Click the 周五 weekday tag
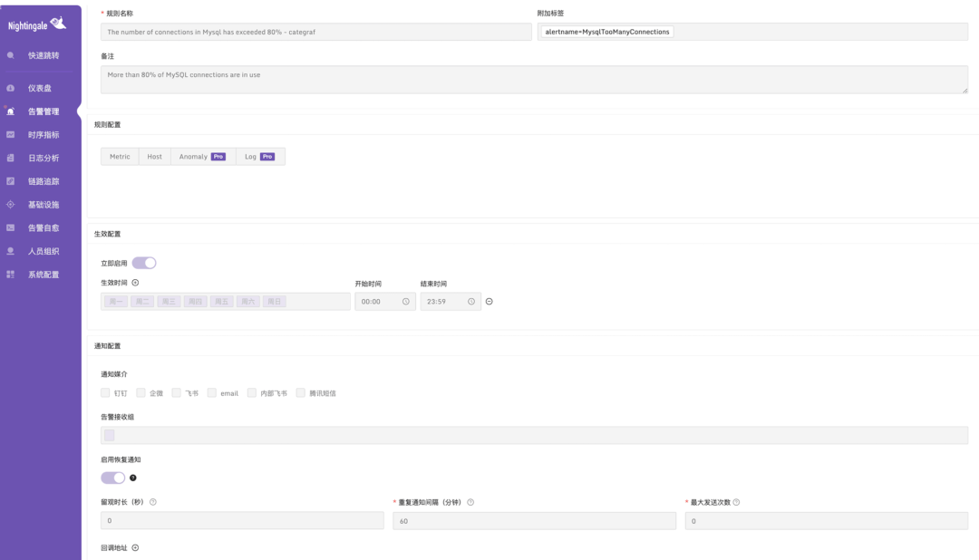Screen dimensions: 979x560 coord(222,302)
